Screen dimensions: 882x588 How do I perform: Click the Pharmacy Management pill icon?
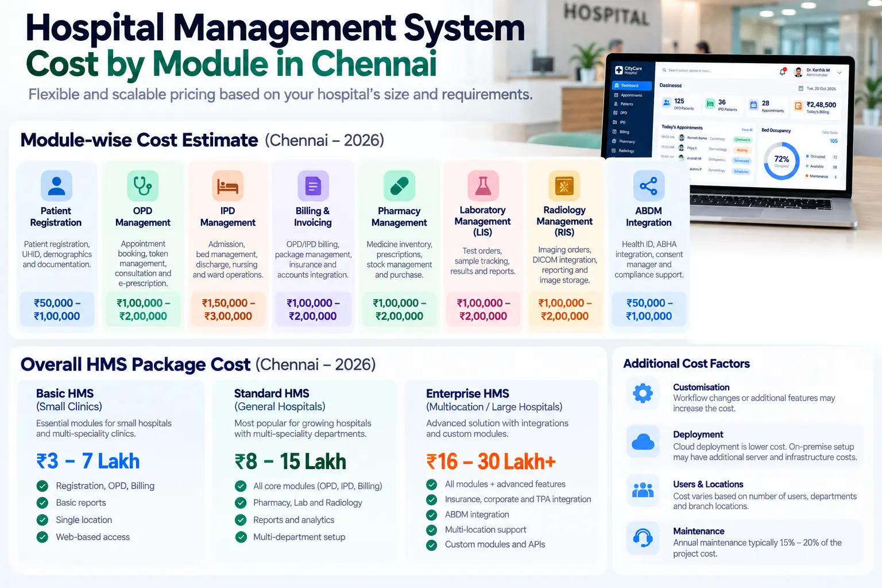399,185
